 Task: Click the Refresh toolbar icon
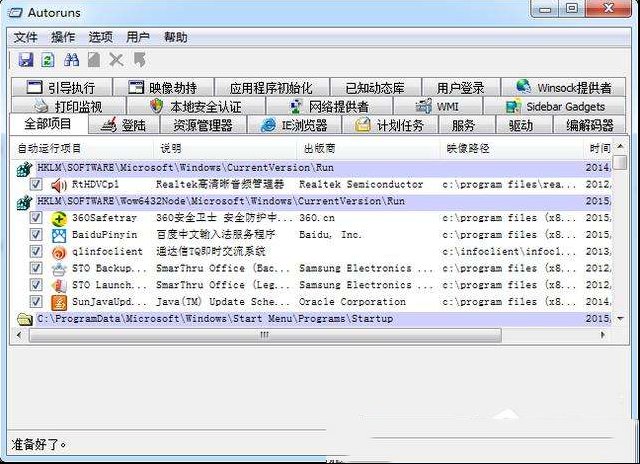[48, 60]
